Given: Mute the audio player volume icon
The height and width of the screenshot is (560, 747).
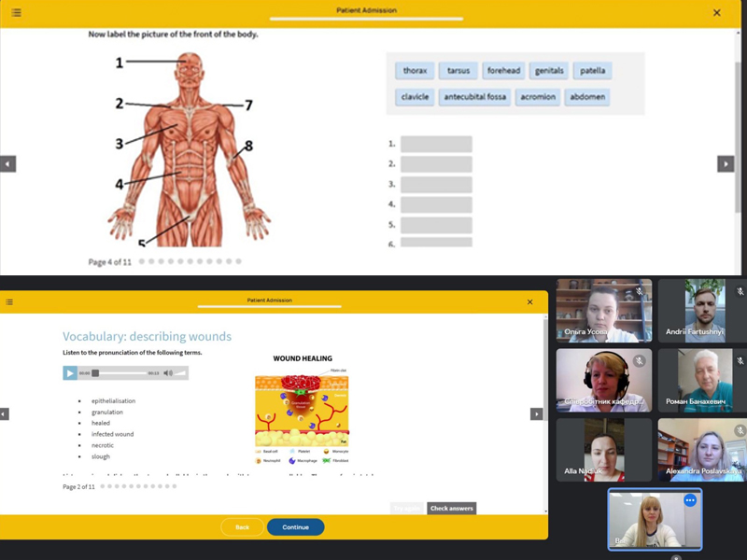Looking at the screenshot, I should coord(168,373).
